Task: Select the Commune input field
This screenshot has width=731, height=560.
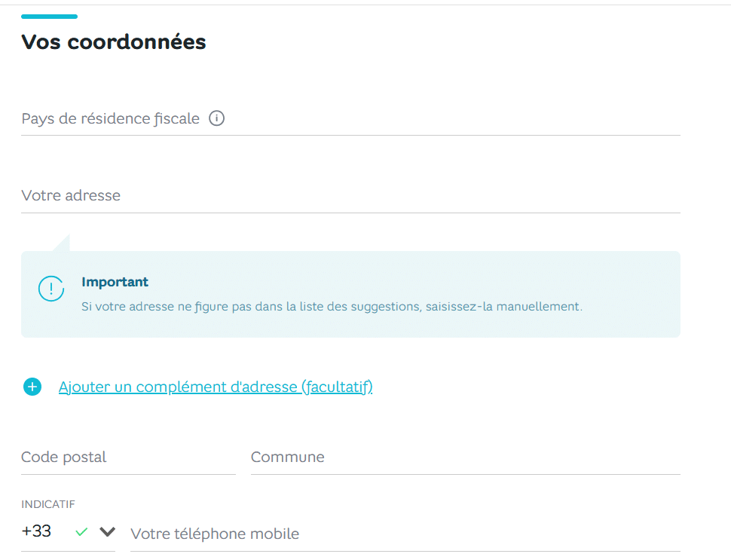Action: tap(465, 457)
